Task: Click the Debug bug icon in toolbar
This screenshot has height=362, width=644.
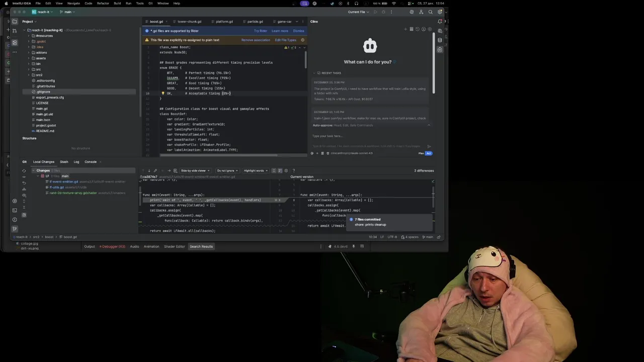Action: coord(383,12)
